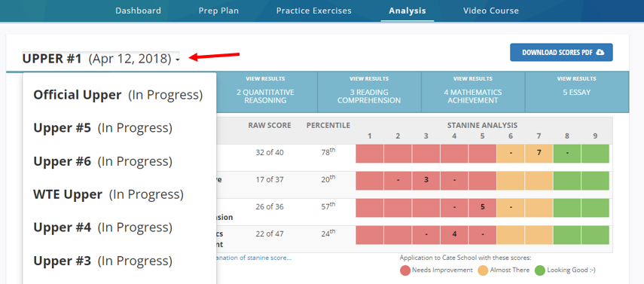View results for Reading Comprehension section

tap(369, 92)
